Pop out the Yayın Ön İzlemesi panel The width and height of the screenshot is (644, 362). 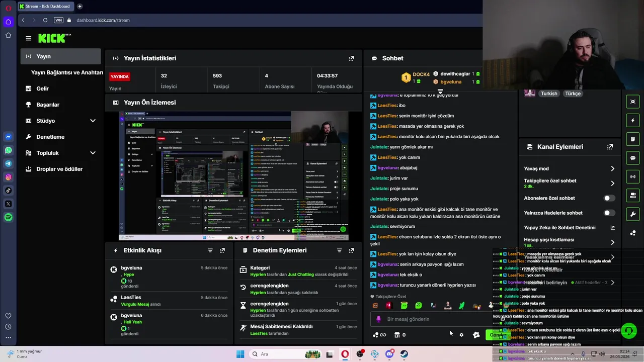point(351,103)
